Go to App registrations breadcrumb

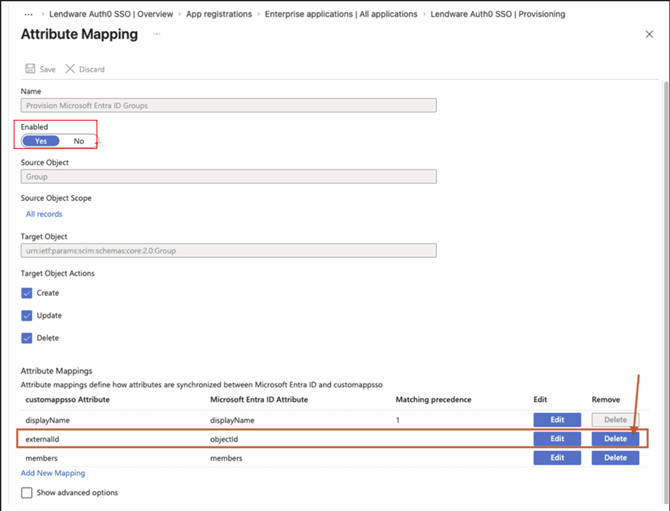pos(221,14)
